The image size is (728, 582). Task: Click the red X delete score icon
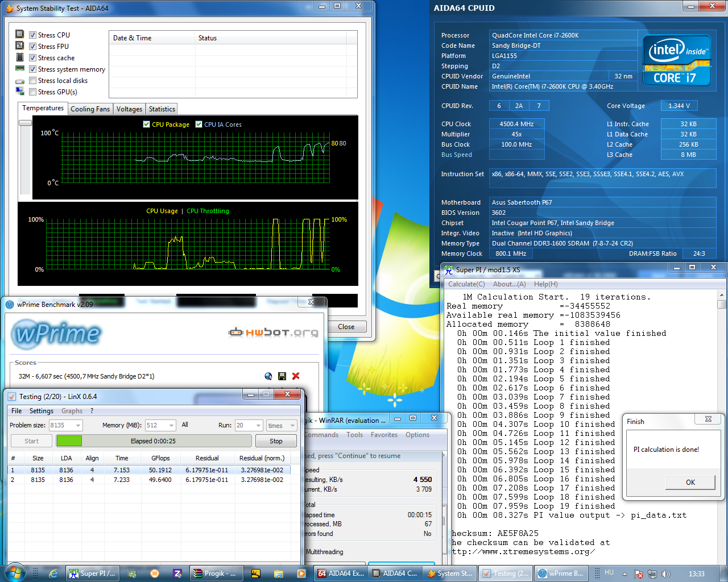pyautogui.click(x=296, y=376)
